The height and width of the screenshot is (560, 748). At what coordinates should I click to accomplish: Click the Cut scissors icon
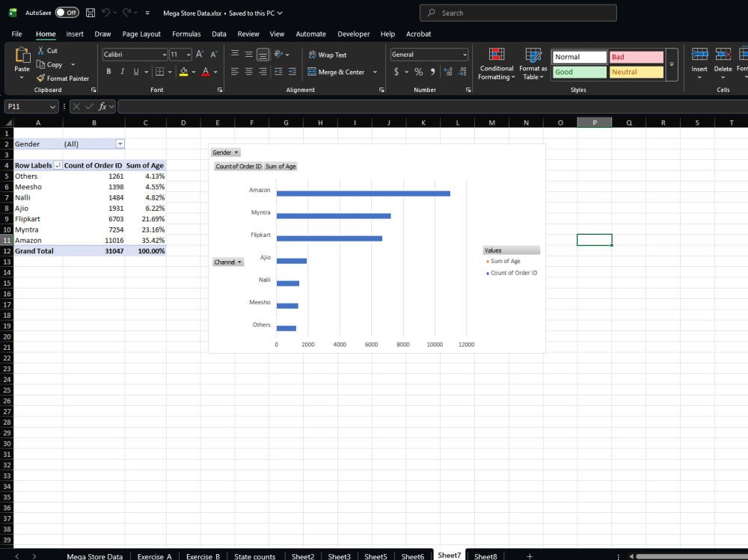[x=41, y=51]
